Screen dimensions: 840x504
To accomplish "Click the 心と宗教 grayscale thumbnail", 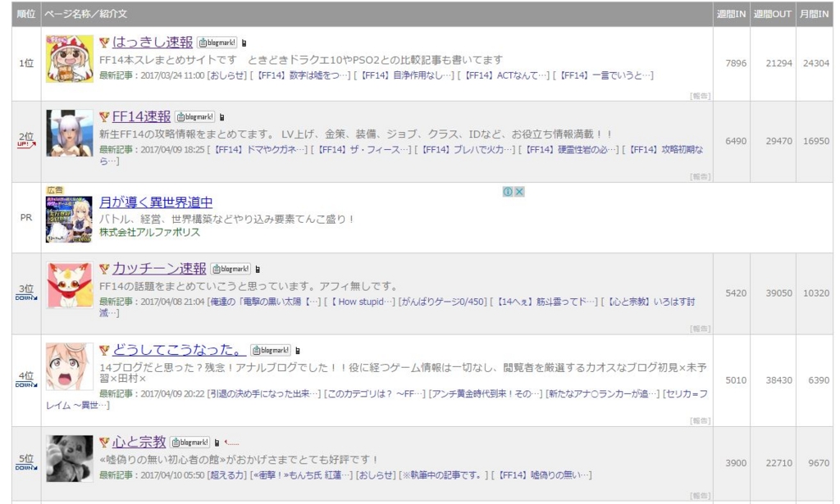I will point(70,459).
